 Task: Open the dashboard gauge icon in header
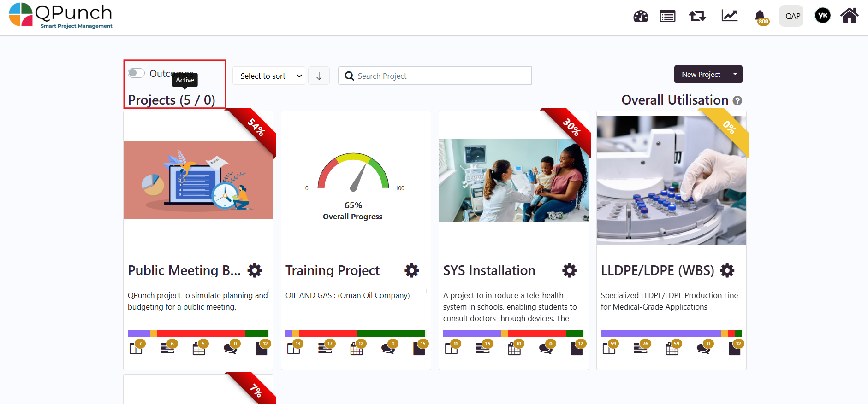[641, 17]
